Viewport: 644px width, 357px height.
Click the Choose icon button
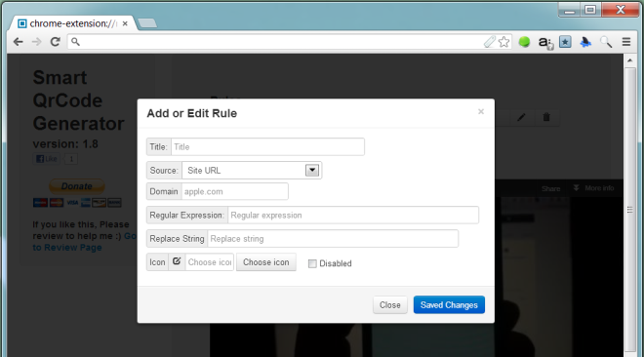tap(266, 262)
